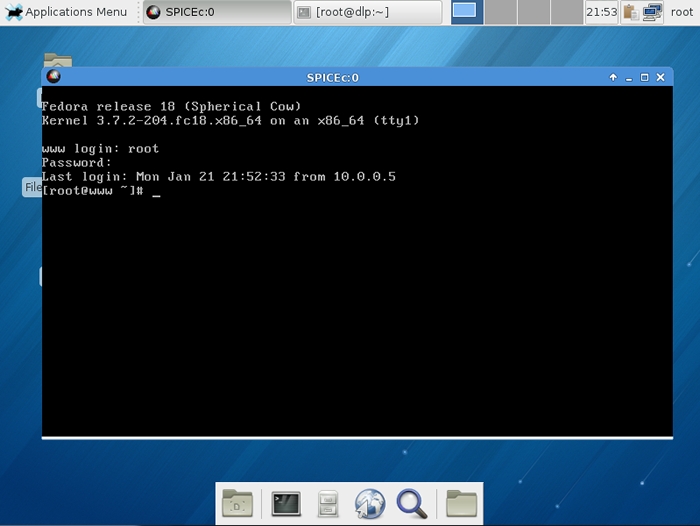700x526 pixels.
Task: Click the 'www login: root' line
Action: coord(100,149)
